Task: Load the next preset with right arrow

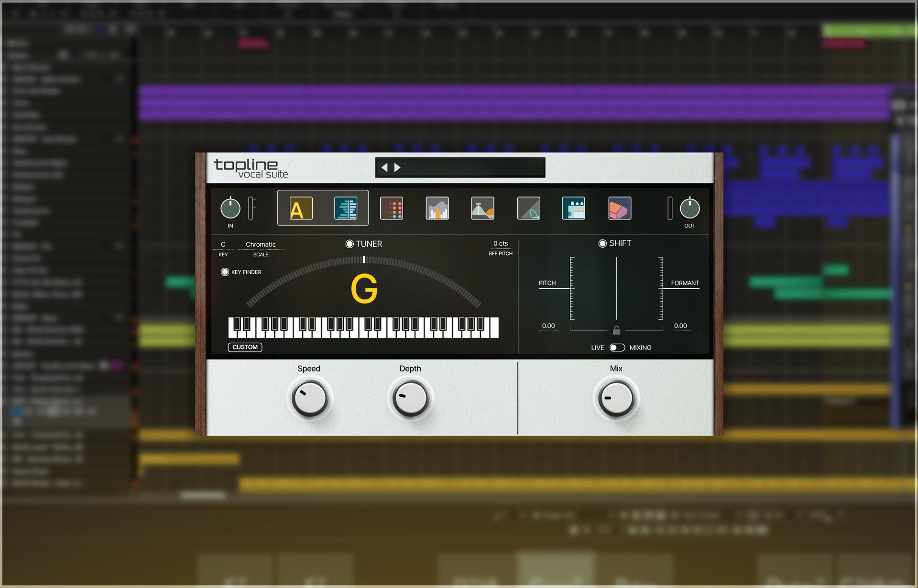Action: 397,167
